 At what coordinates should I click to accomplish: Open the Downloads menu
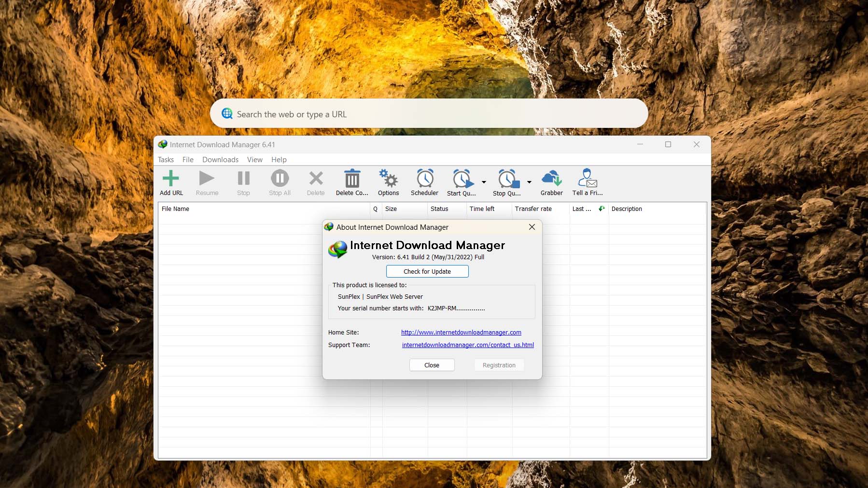click(220, 160)
